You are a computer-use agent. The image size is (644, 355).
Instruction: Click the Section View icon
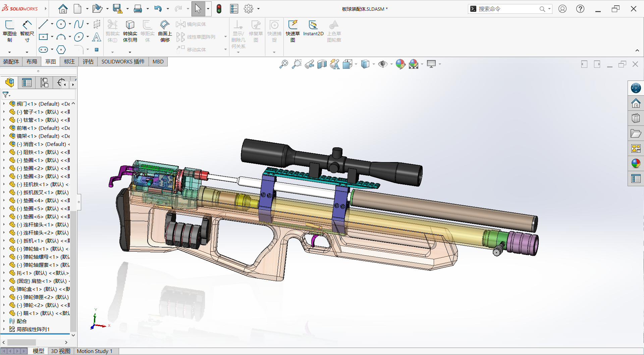(322, 64)
